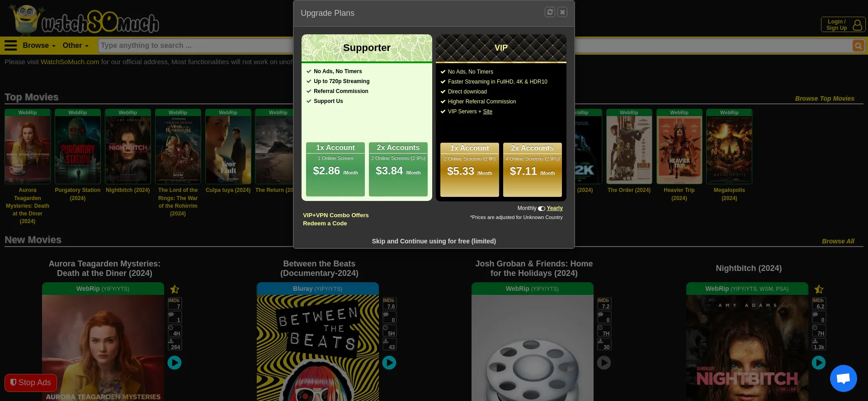Expand the Browse dropdown menu
Screen dimensions: 868x401
pos(39,46)
